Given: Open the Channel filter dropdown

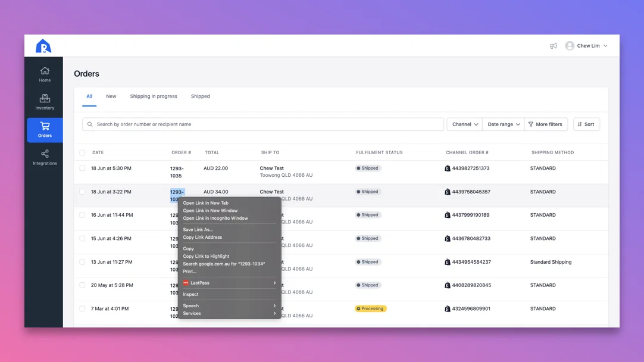Looking at the screenshot, I should 465,124.
